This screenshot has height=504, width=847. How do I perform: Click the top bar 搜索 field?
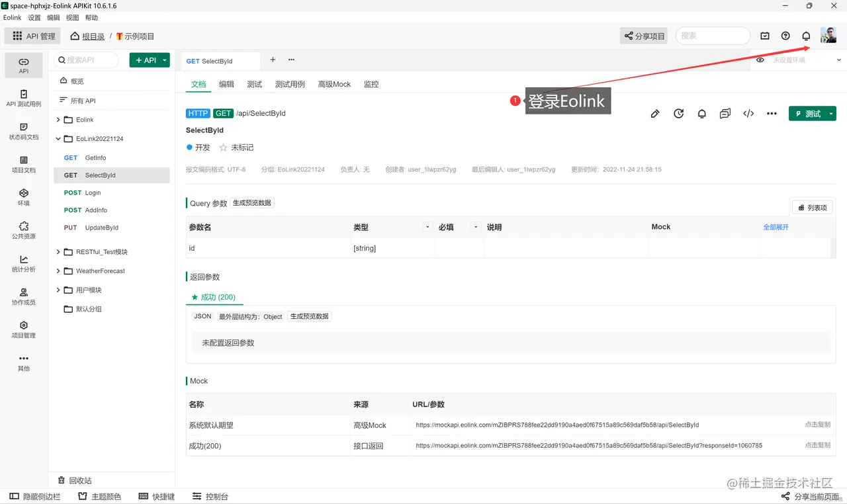[x=713, y=36]
